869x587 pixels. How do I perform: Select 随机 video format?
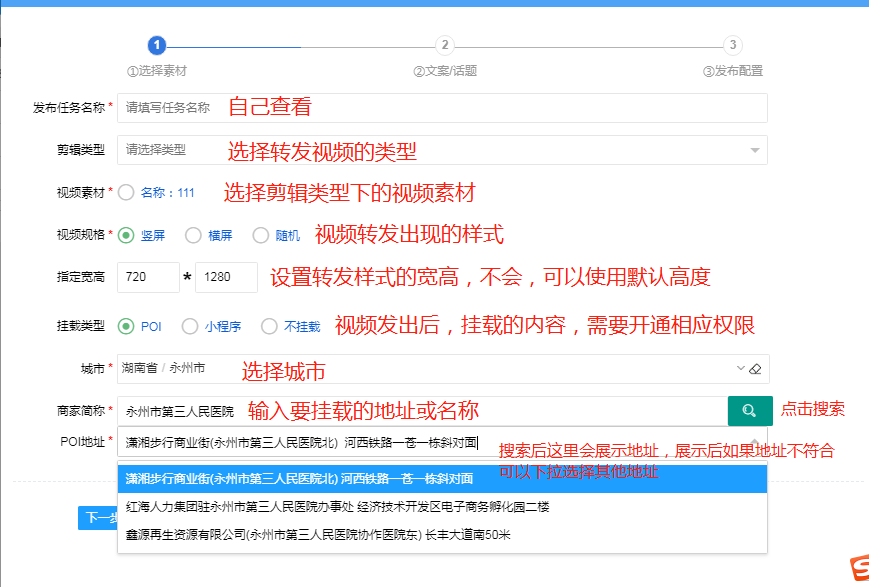click(x=260, y=235)
